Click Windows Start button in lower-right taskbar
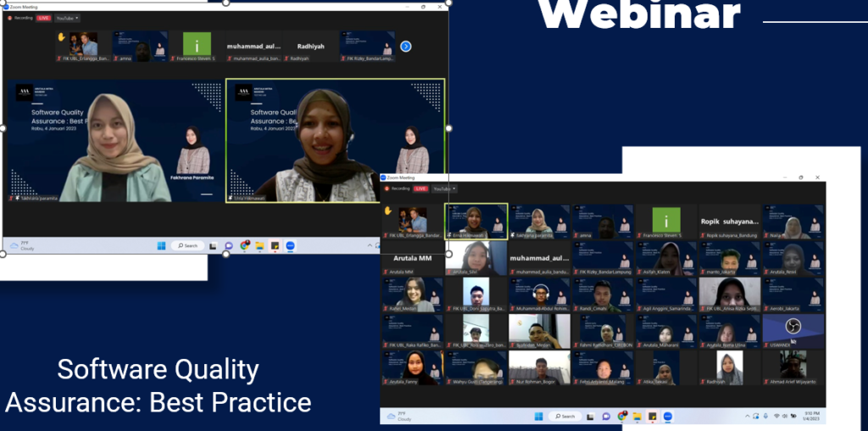Viewport: 868px width, 431px height. [537, 417]
